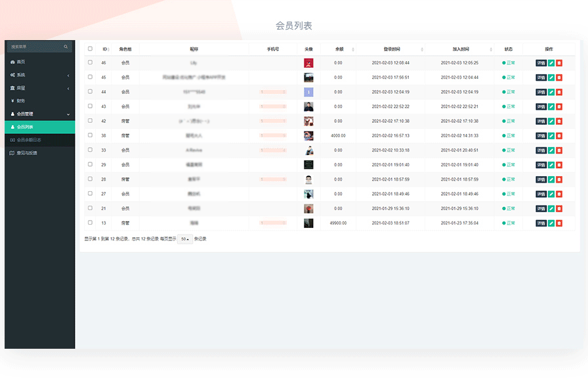
Task: Click the avatar thumbnail for ID 43
Action: [308, 107]
